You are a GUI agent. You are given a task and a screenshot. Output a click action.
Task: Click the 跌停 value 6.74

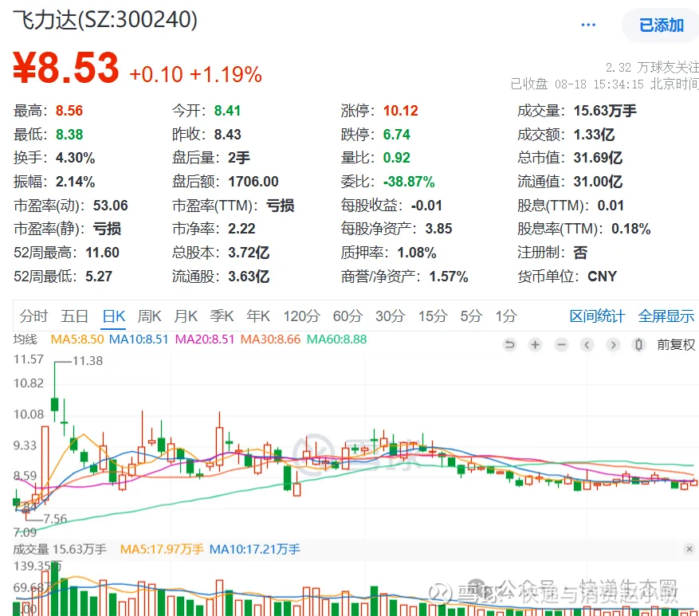(x=396, y=134)
